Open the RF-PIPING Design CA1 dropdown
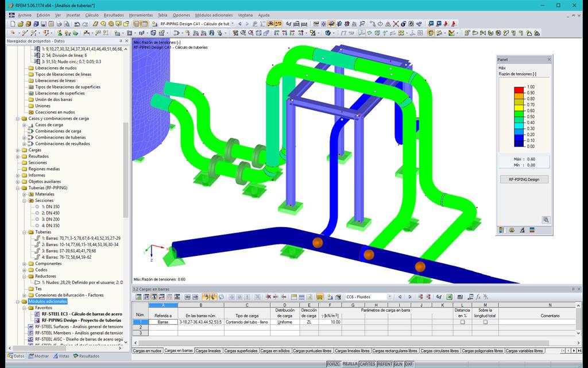 pos(233,24)
